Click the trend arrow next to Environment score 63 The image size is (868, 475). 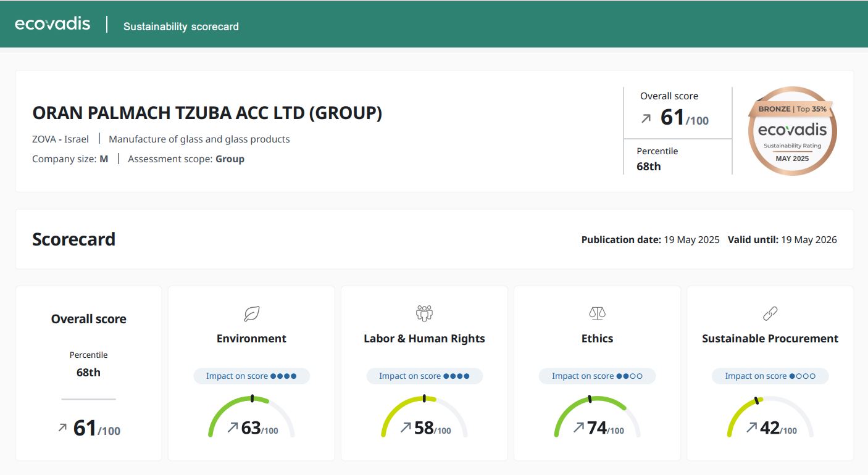pyautogui.click(x=233, y=427)
